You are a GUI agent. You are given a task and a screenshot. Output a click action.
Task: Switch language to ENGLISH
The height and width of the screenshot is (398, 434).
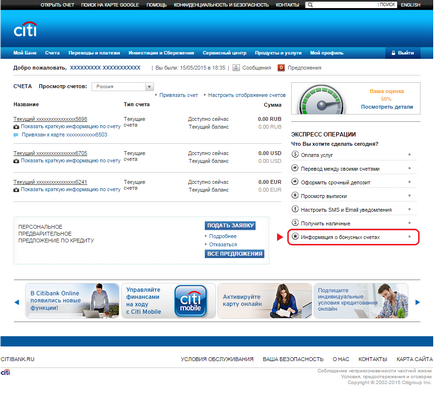pyautogui.click(x=411, y=5)
